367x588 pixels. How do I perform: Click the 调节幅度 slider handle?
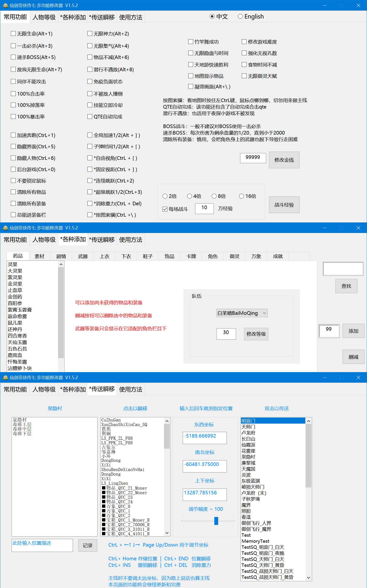point(216,521)
